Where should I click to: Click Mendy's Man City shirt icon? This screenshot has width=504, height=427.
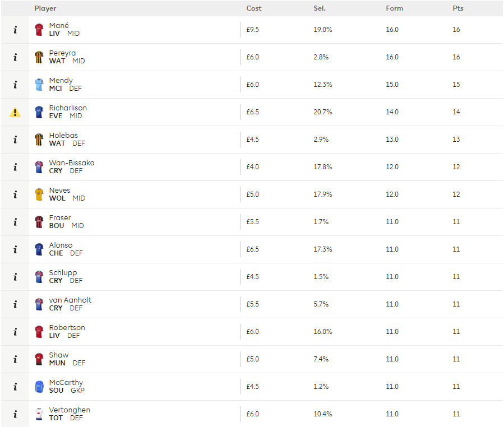click(x=39, y=85)
